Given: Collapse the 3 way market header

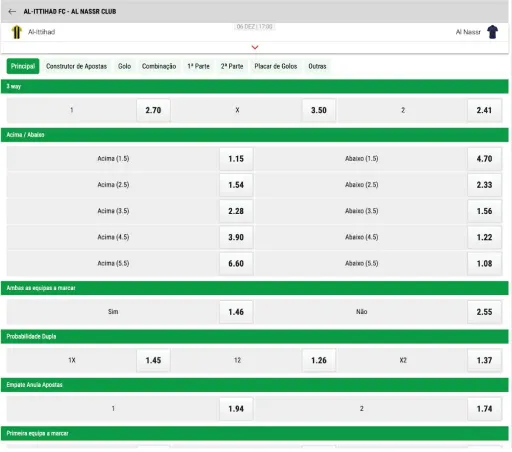Looking at the screenshot, I should (x=255, y=86).
